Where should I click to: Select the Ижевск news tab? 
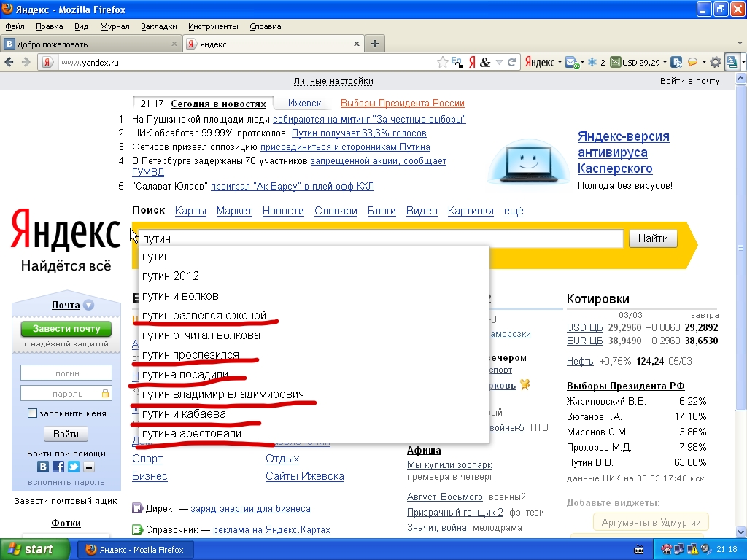point(304,104)
